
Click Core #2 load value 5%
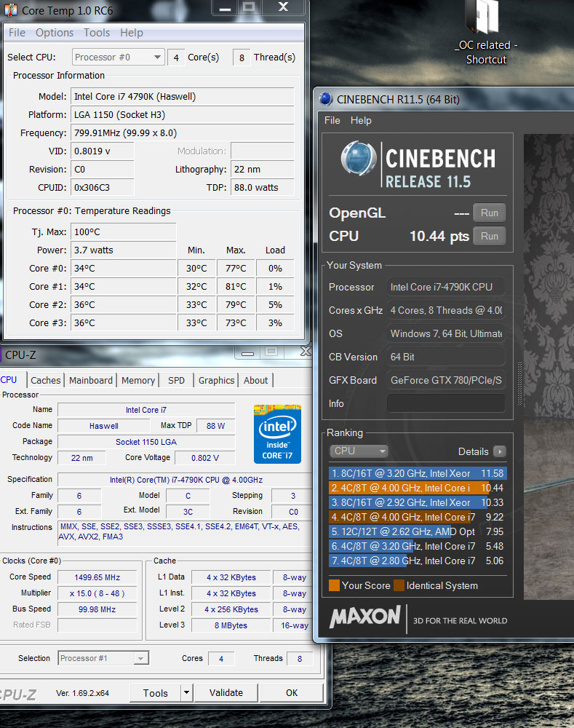point(275,304)
